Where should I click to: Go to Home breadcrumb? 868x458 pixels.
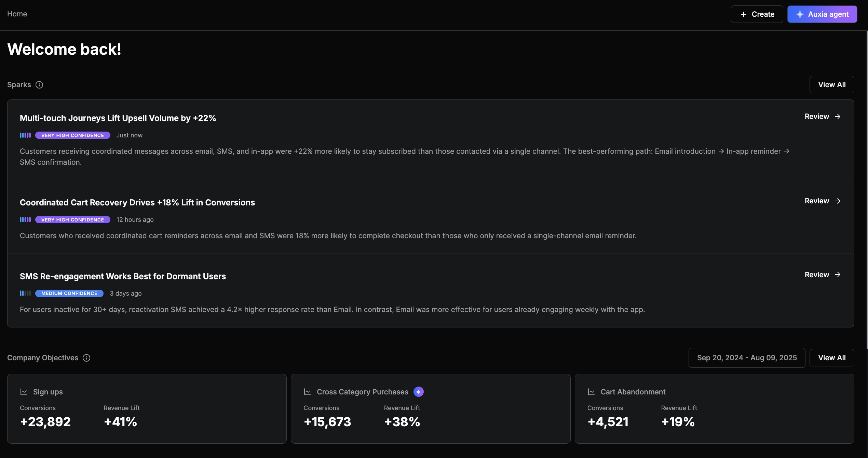coord(17,14)
